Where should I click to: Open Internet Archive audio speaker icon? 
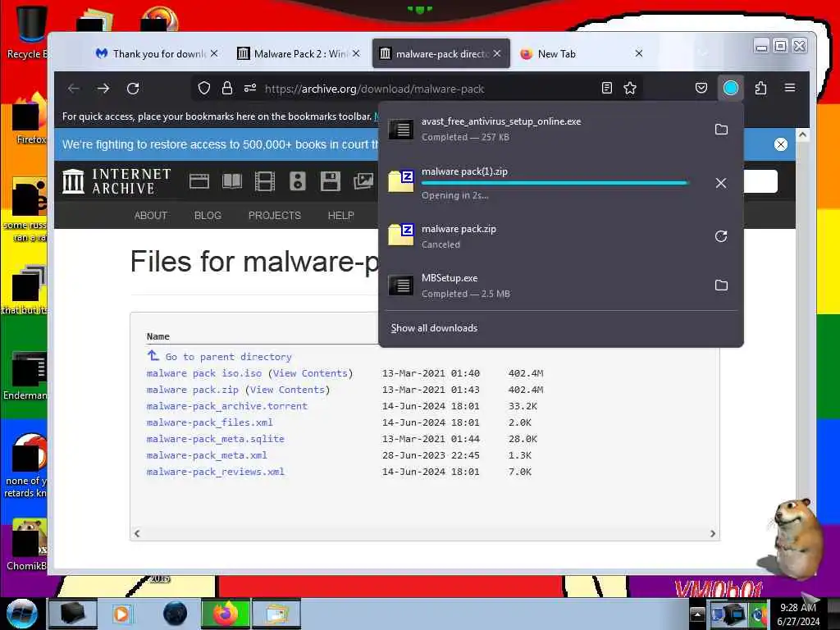(x=297, y=181)
